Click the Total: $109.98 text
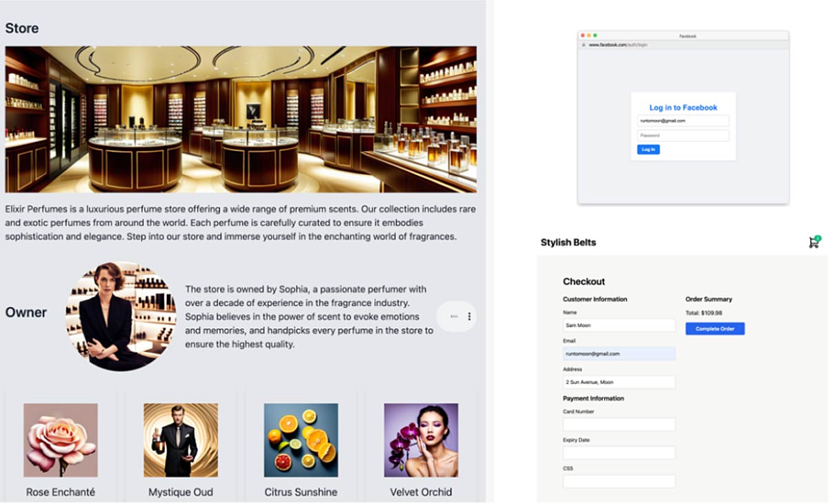 pyautogui.click(x=702, y=313)
